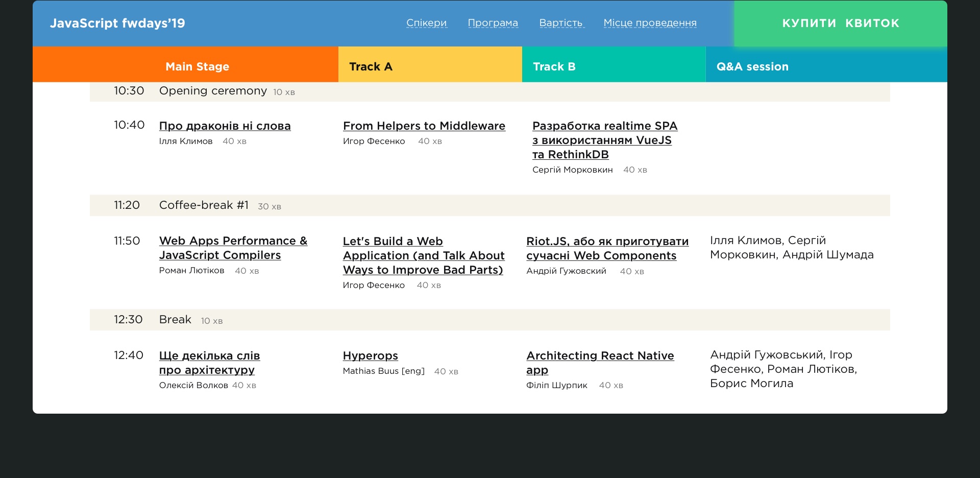Open the Спікери navigation link
The height and width of the screenshot is (478, 980).
click(427, 23)
